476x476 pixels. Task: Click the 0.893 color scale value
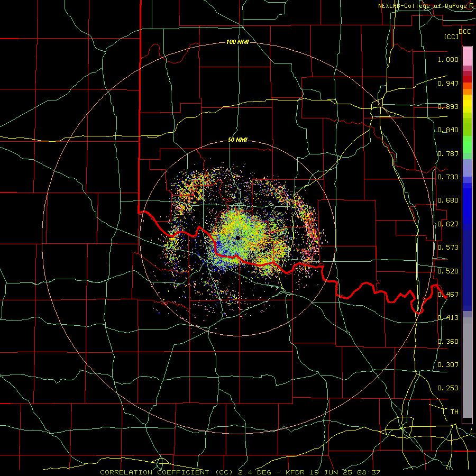448,106
